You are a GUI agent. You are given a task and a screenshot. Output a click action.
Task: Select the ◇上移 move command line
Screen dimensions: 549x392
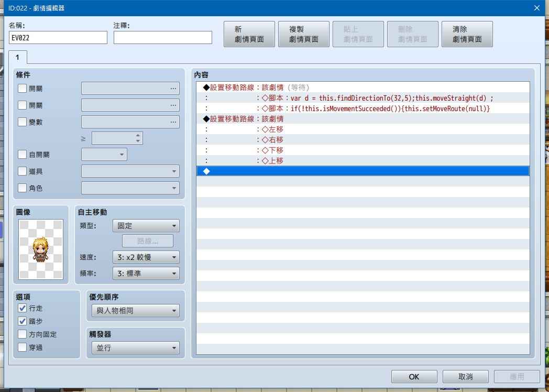coord(363,161)
